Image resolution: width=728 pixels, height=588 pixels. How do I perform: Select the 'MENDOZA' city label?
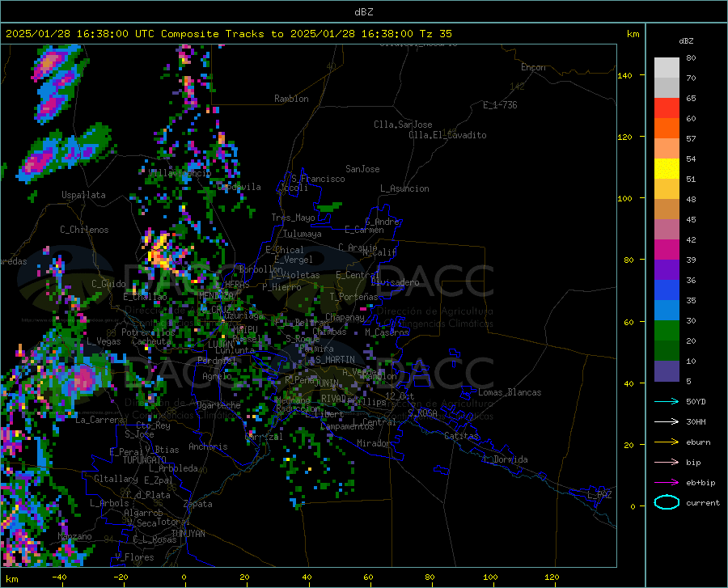(216, 295)
